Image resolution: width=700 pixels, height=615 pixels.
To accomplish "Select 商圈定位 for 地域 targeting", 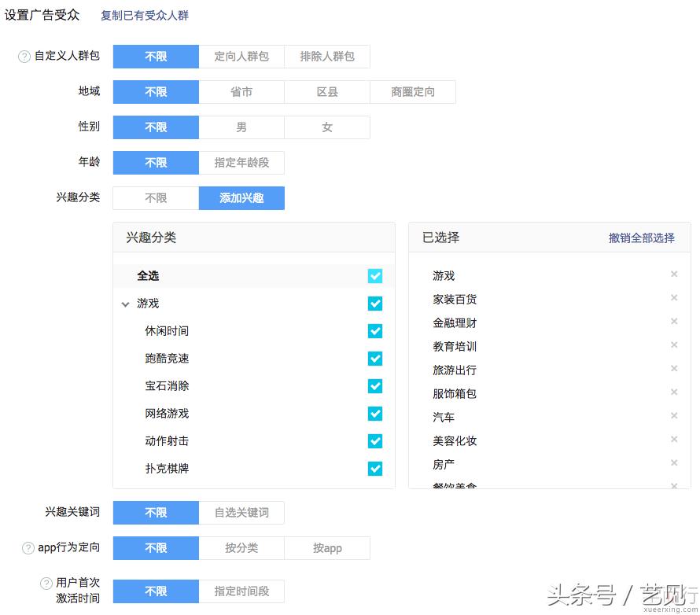I will [413, 92].
